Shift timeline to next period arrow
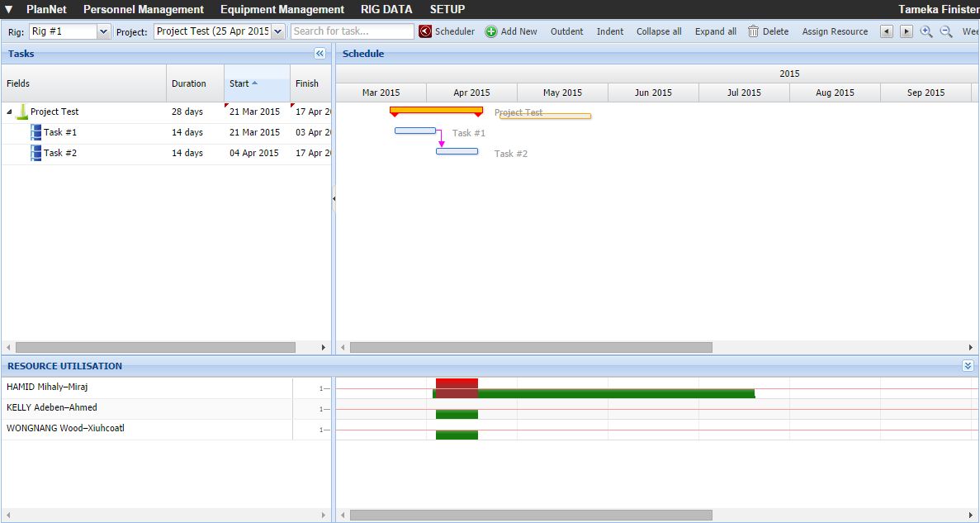Screen dimensions: 980x523 click(x=907, y=31)
